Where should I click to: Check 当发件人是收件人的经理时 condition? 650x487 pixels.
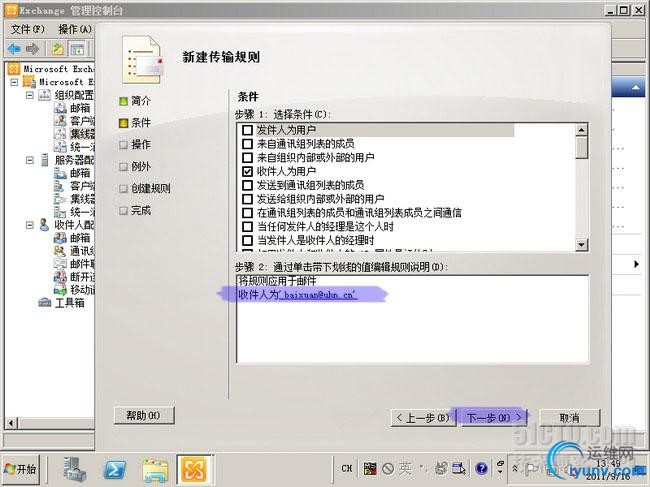pos(247,240)
